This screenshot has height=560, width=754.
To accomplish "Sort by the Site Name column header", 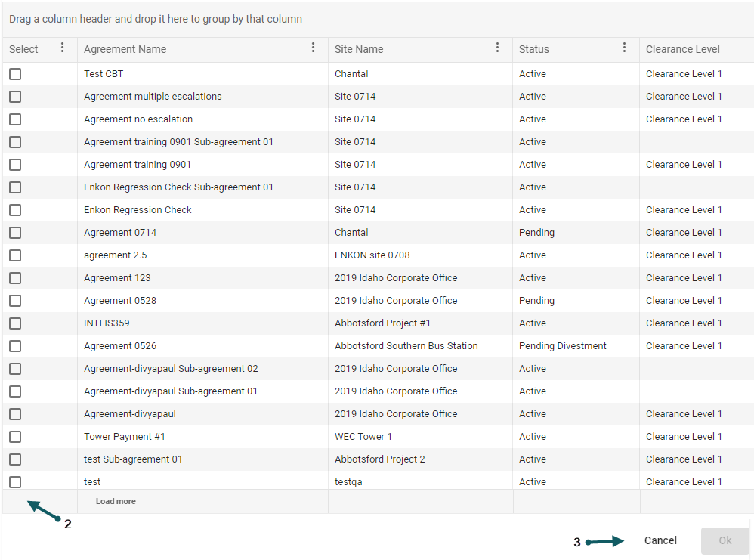I will [x=359, y=49].
